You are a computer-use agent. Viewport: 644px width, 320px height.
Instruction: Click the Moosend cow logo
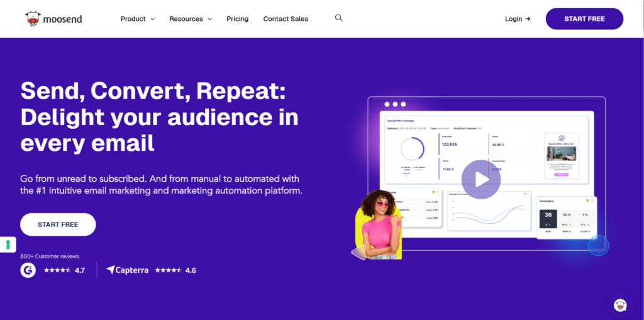[x=33, y=19]
